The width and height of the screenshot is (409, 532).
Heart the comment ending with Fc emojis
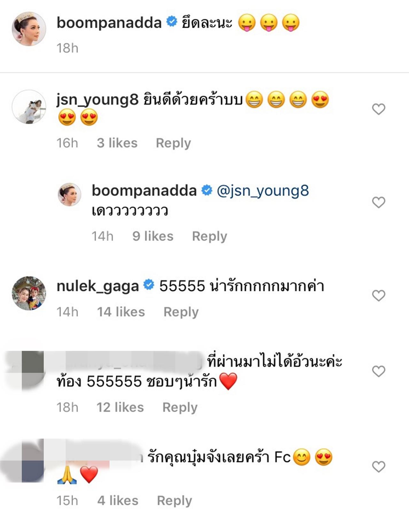click(x=379, y=467)
